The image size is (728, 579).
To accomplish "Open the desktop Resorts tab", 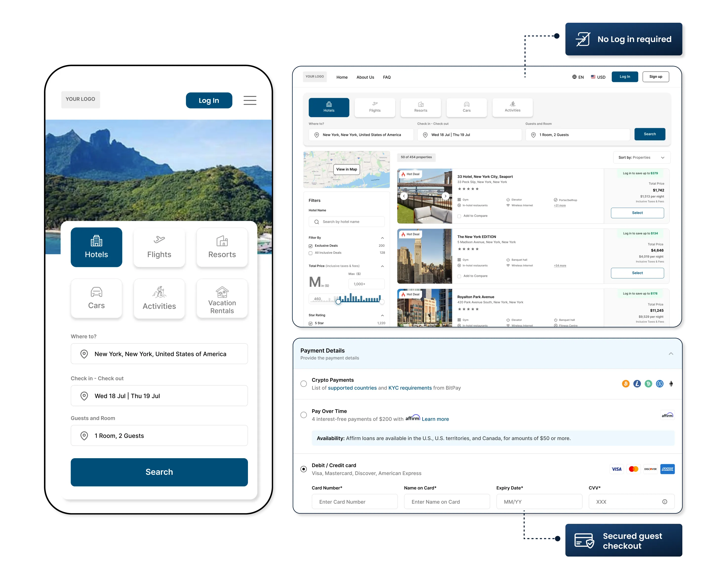I will [x=421, y=107].
